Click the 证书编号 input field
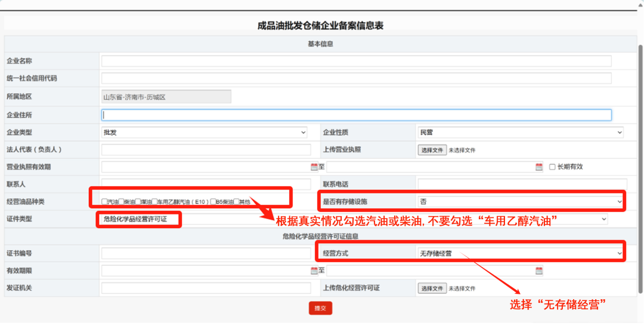 tap(206, 254)
